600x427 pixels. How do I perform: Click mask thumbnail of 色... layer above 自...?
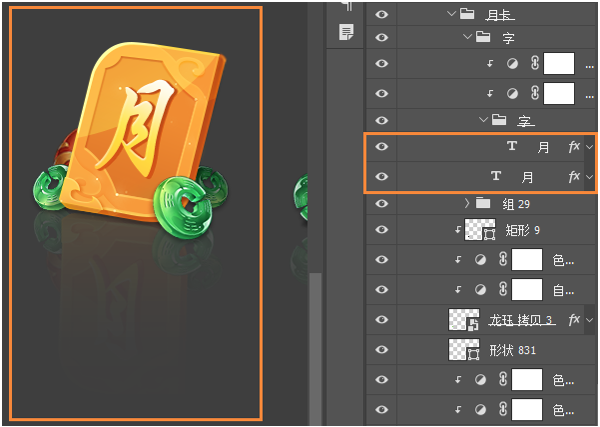point(527,259)
